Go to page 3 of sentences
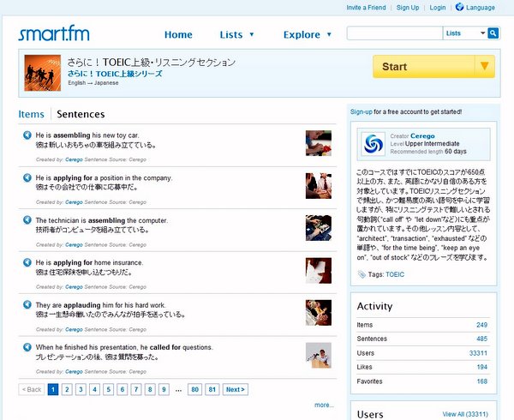This screenshot has width=514, height=420. click(x=81, y=389)
